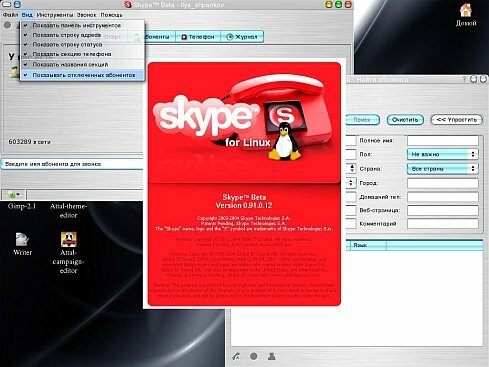The image size is (489, 367).
Task: Click into the Веб-страница field
Action: tap(443, 210)
